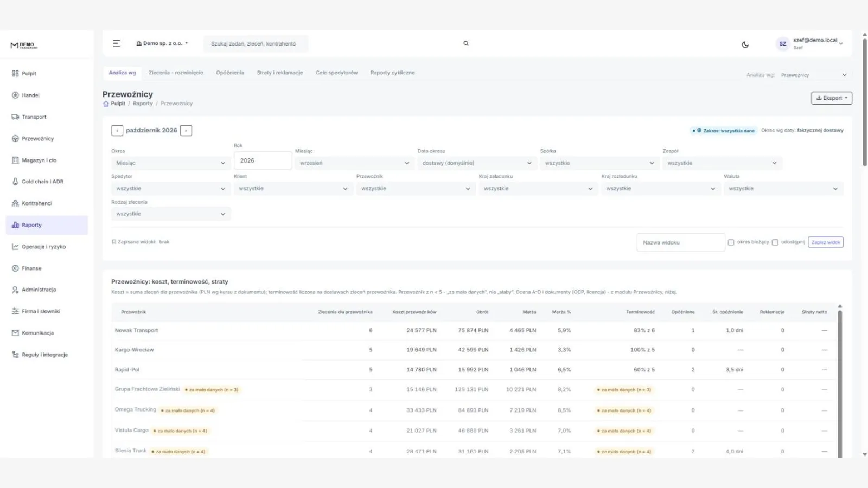Open the Raporty cykliczne tab

392,73
